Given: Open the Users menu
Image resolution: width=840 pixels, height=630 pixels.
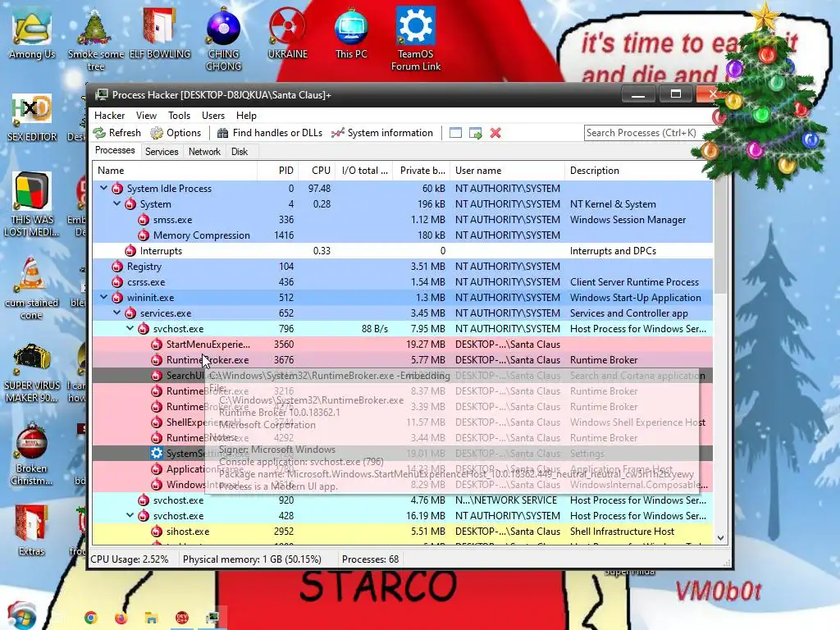Looking at the screenshot, I should (213, 116).
